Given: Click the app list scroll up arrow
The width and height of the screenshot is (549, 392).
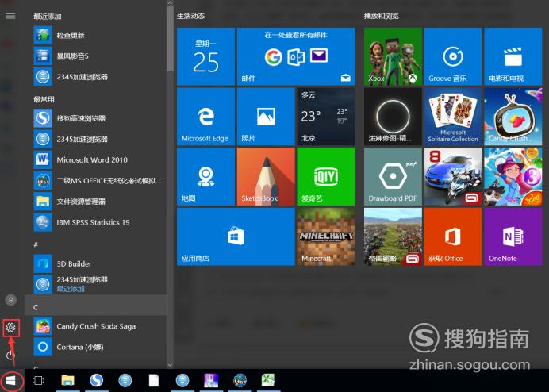Looking at the screenshot, I should point(170,3).
